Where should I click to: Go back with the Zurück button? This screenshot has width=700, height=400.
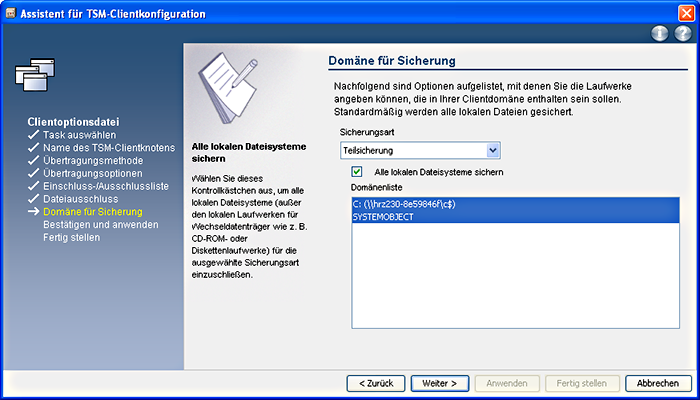(x=375, y=383)
